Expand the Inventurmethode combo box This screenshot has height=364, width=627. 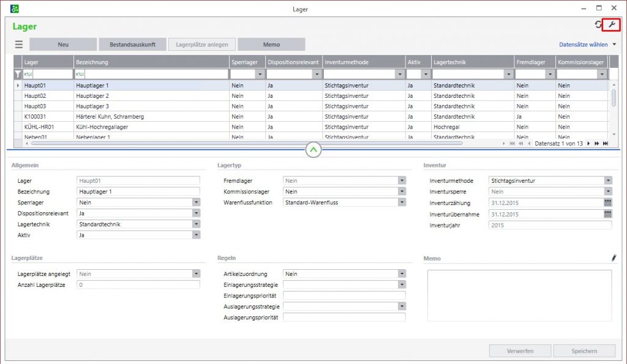coord(607,181)
